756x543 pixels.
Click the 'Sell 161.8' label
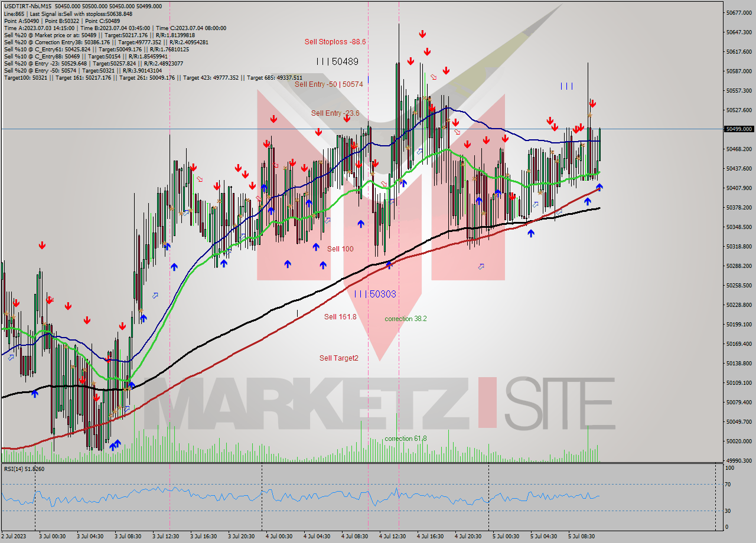(340, 317)
